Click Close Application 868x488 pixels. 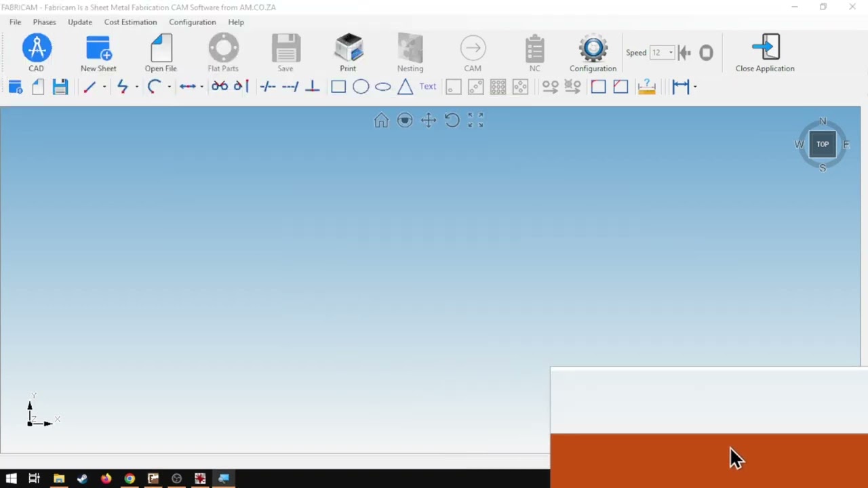(x=765, y=53)
